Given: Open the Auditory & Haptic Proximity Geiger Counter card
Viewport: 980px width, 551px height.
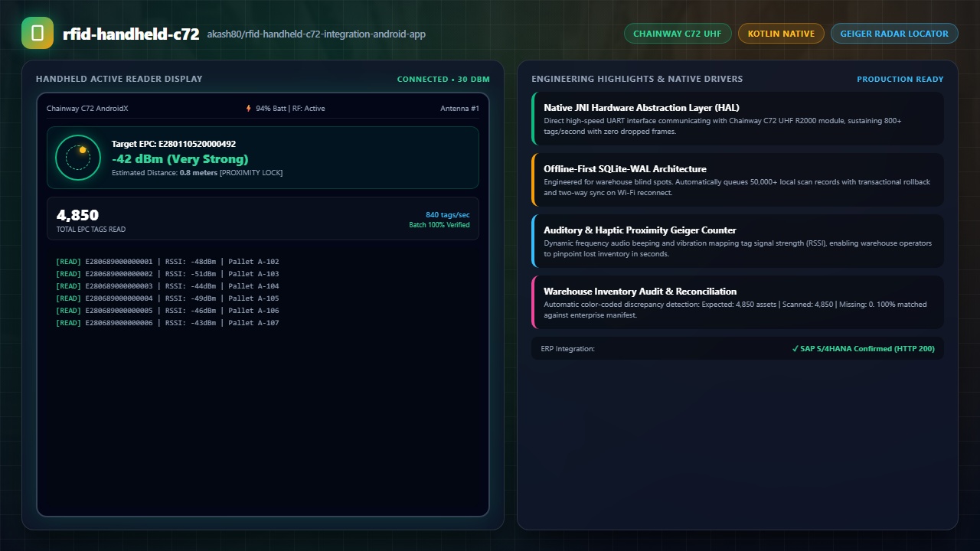Looking at the screenshot, I should coord(737,241).
